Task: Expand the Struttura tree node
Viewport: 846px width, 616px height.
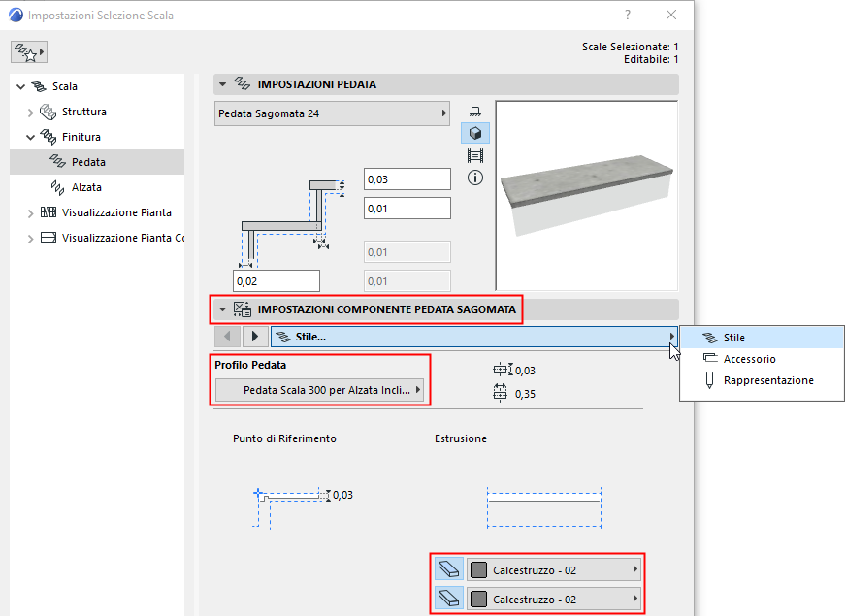Action: pos(31,113)
